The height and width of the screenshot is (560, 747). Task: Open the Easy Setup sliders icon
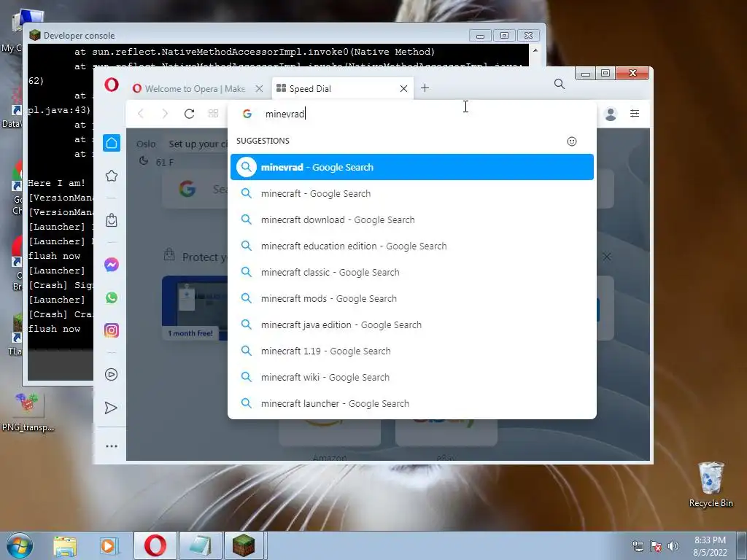[x=635, y=113]
